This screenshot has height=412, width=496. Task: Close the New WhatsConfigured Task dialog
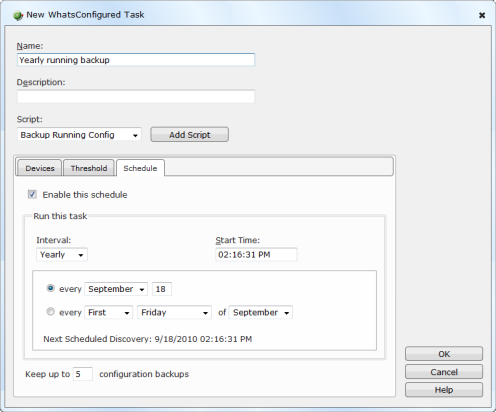click(x=482, y=15)
